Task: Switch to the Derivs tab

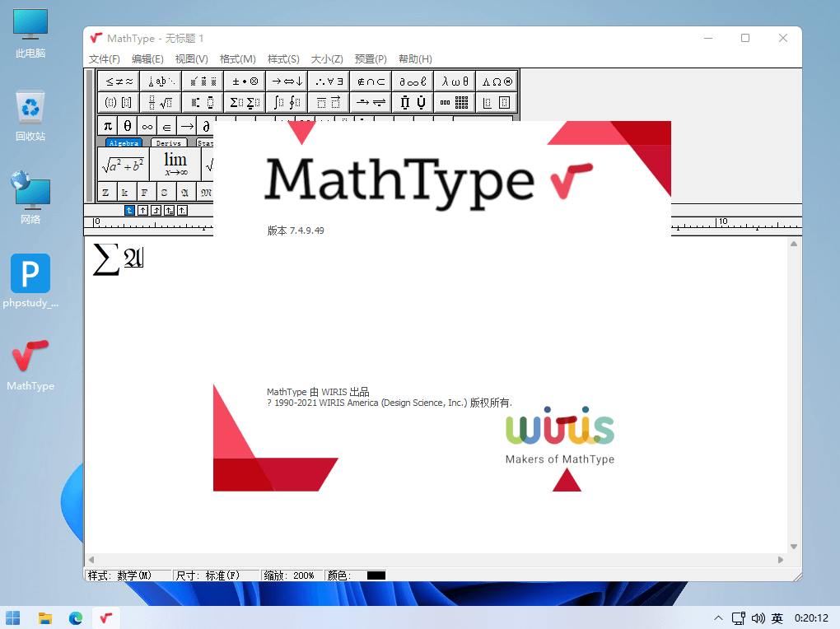Action: 169,143
